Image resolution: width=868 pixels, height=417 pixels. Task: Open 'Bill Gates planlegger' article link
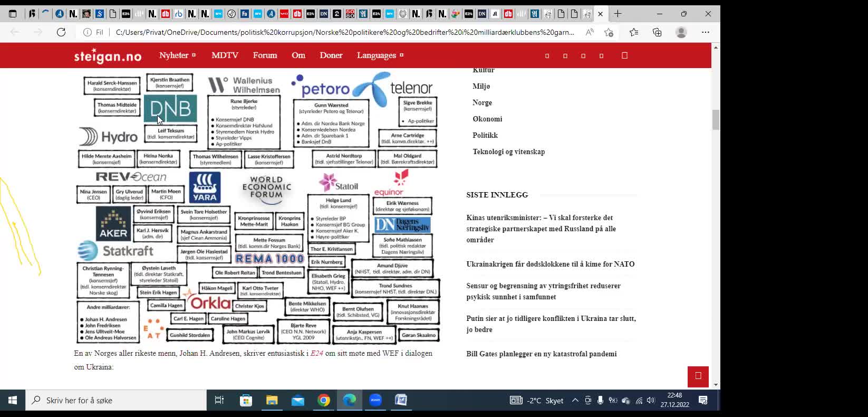pos(542,354)
